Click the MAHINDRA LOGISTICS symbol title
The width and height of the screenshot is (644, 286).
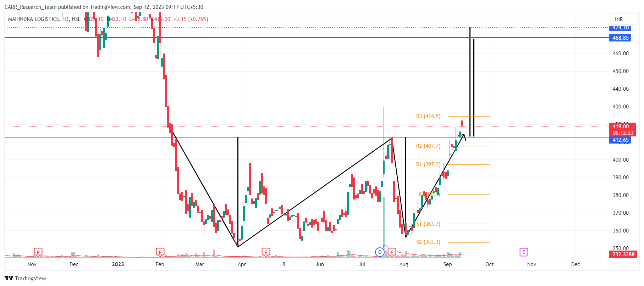[x=34, y=19]
